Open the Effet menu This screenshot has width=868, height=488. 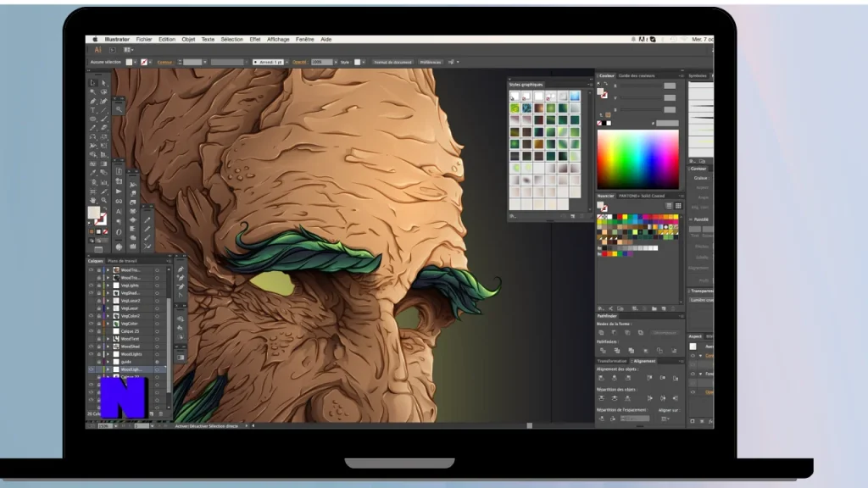(x=254, y=39)
